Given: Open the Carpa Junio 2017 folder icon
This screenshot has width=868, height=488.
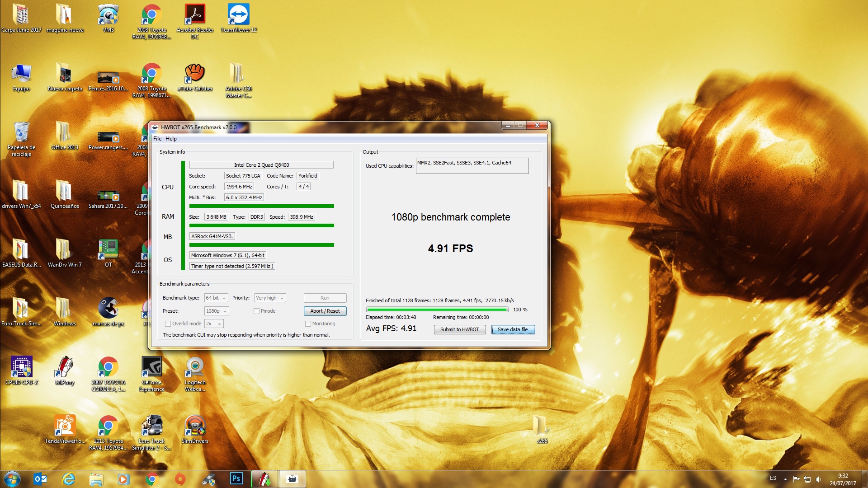Looking at the screenshot, I should pos(21,18).
